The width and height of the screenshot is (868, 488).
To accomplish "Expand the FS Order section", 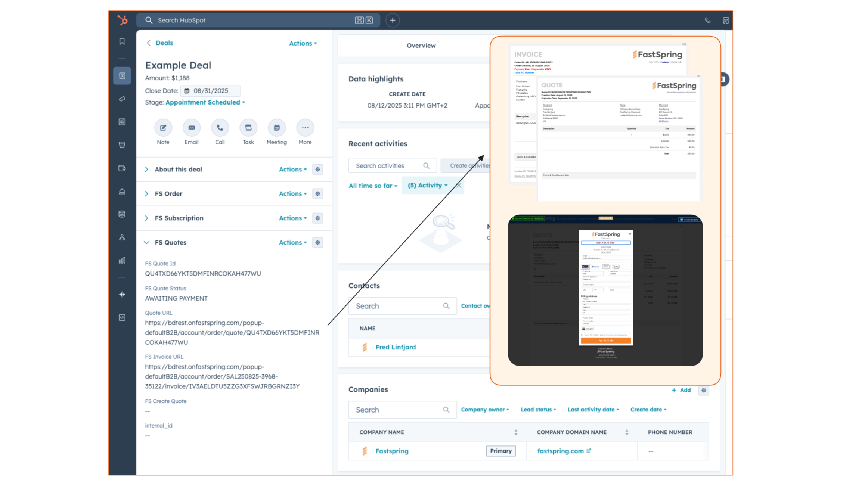I will 146,193.
